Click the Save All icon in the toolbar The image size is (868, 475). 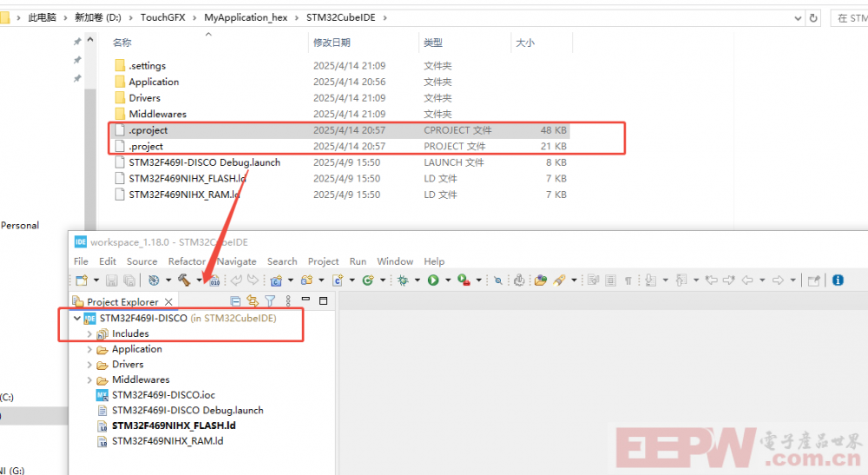[x=129, y=280]
